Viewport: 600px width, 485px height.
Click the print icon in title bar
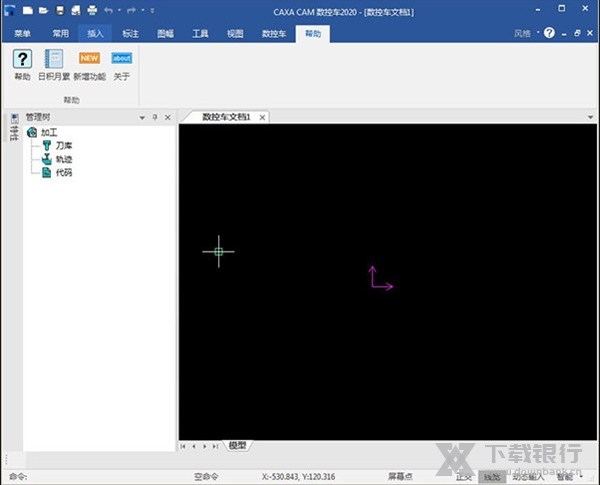click(x=92, y=10)
